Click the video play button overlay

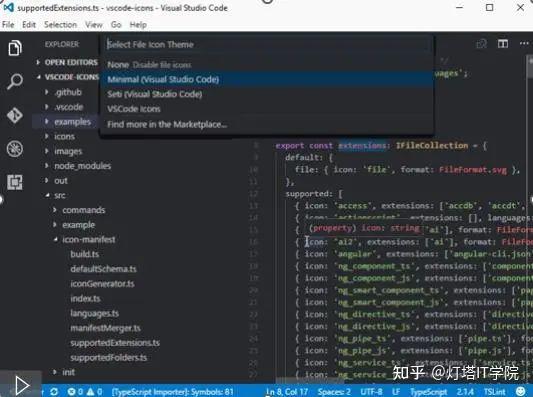21,385
